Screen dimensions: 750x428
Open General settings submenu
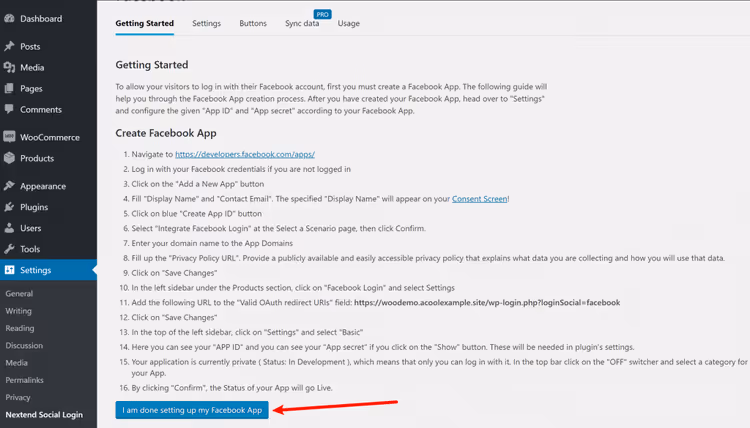[19, 294]
